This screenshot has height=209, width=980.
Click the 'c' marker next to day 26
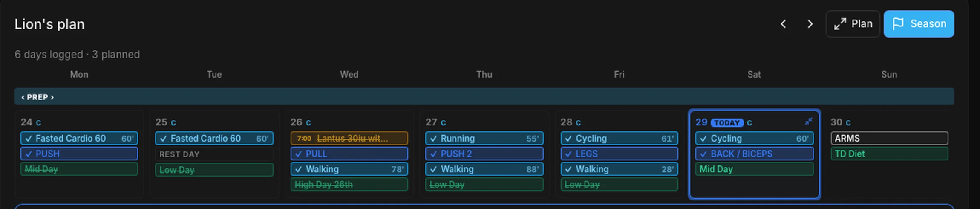coord(308,122)
